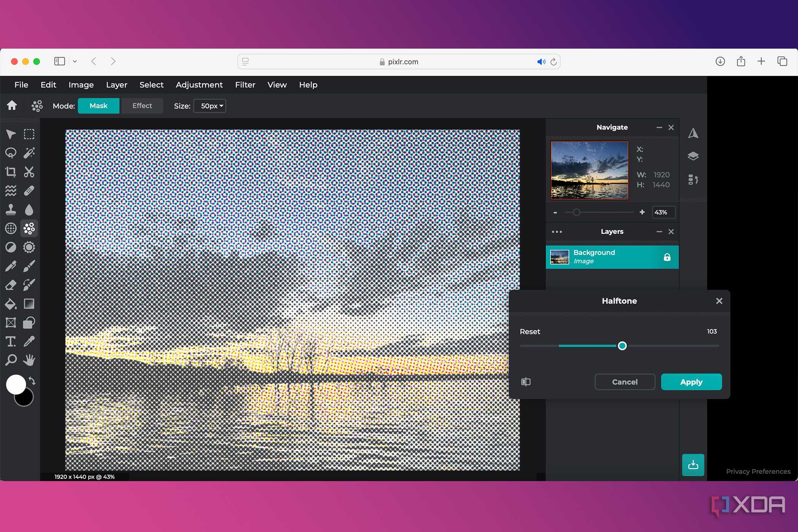Switch mode to Mask
This screenshot has width=798, height=532.
(x=98, y=106)
